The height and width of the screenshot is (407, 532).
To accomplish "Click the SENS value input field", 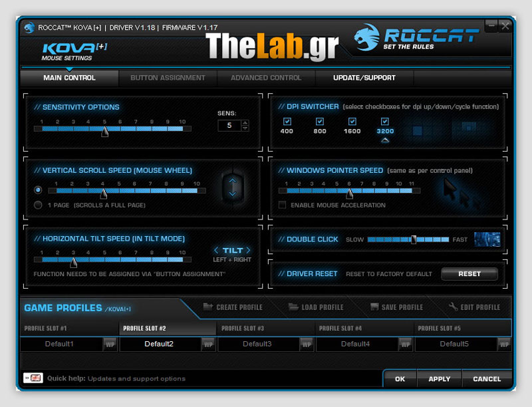I will pos(229,126).
